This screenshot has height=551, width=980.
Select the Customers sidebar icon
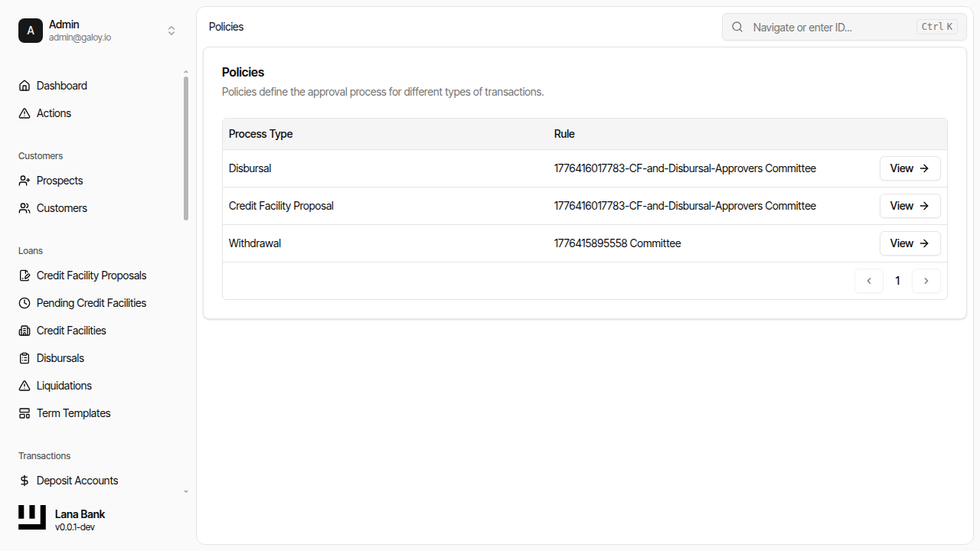pyautogui.click(x=24, y=207)
